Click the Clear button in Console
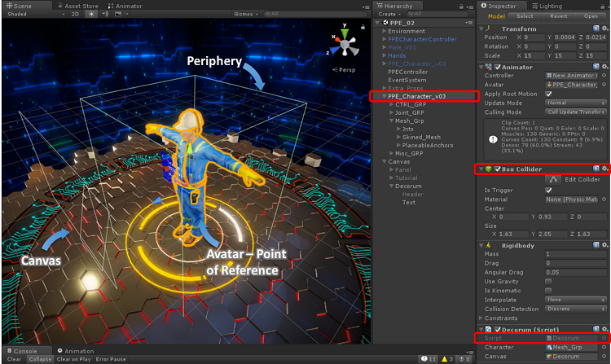Screen dimensions: 611x364 pyautogui.click(x=12, y=359)
